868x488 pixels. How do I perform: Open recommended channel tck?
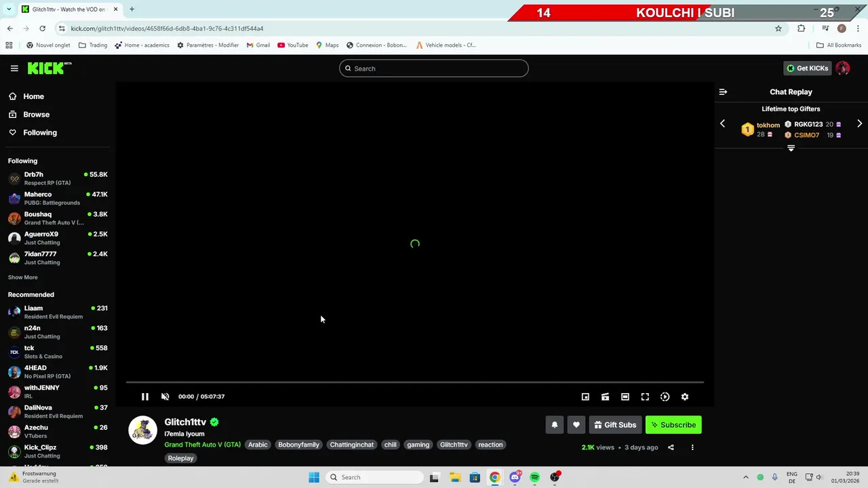[58, 352]
